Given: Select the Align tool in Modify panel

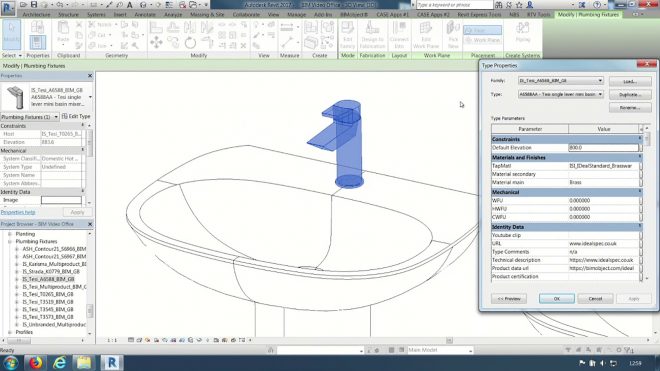Looking at the screenshot, I should (156, 27).
